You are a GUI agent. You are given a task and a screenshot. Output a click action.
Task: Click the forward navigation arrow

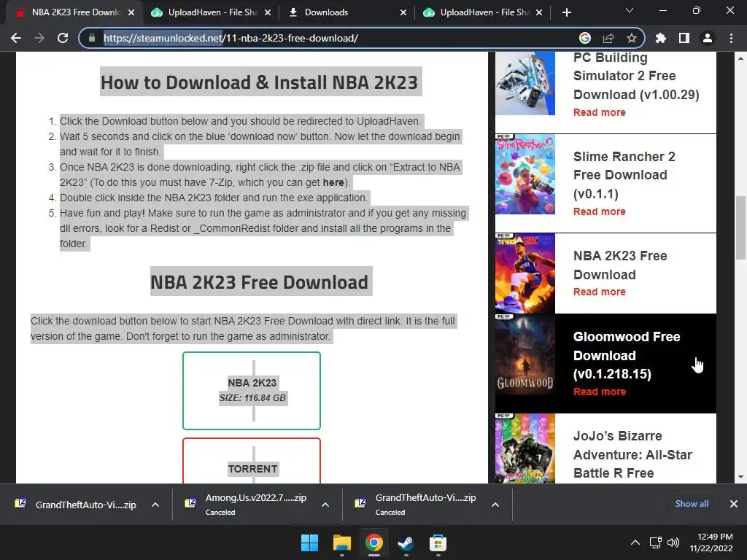tap(39, 38)
